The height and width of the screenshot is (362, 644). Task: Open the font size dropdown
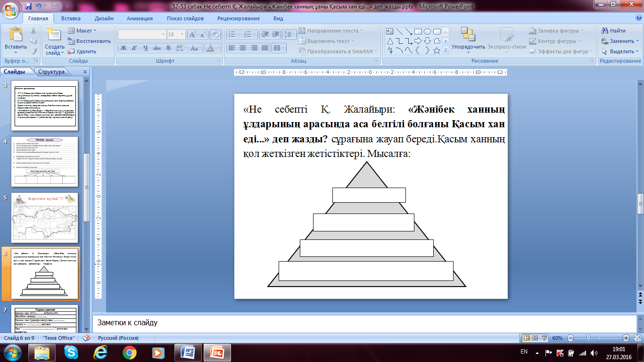pyautogui.click(x=182, y=34)
